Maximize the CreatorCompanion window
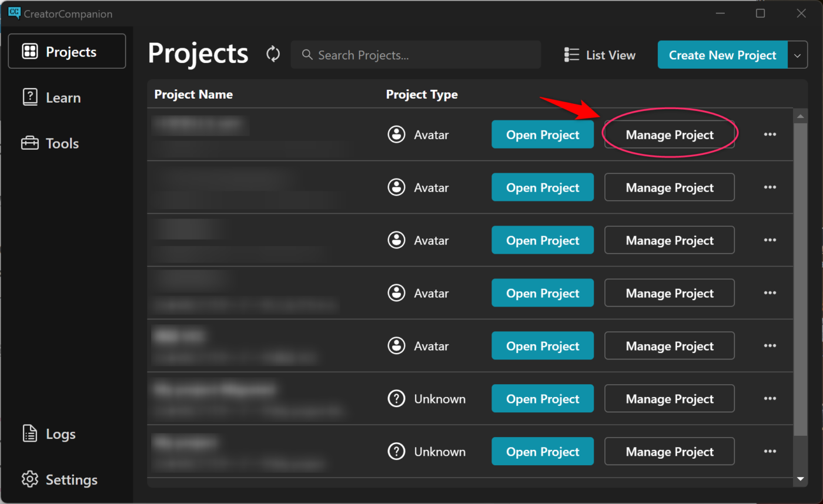Viewport: 823px width, 504px height. tap(760, 13)
